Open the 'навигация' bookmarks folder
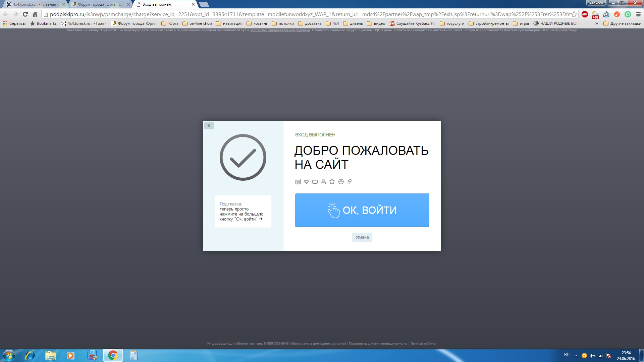Viewport: 644px width, 362px height. pos(229,23)
